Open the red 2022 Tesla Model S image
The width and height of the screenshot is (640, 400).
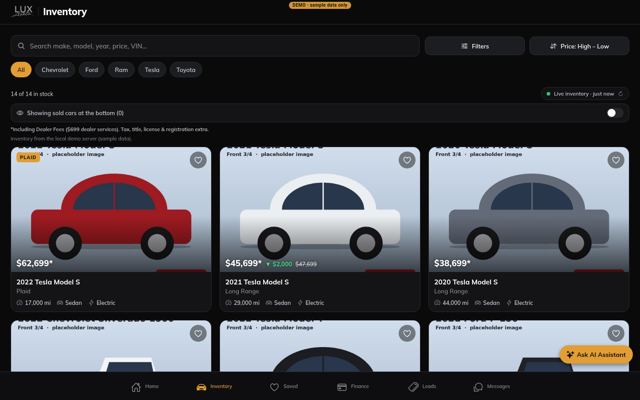pyautogui.click(x=111, y=209)
